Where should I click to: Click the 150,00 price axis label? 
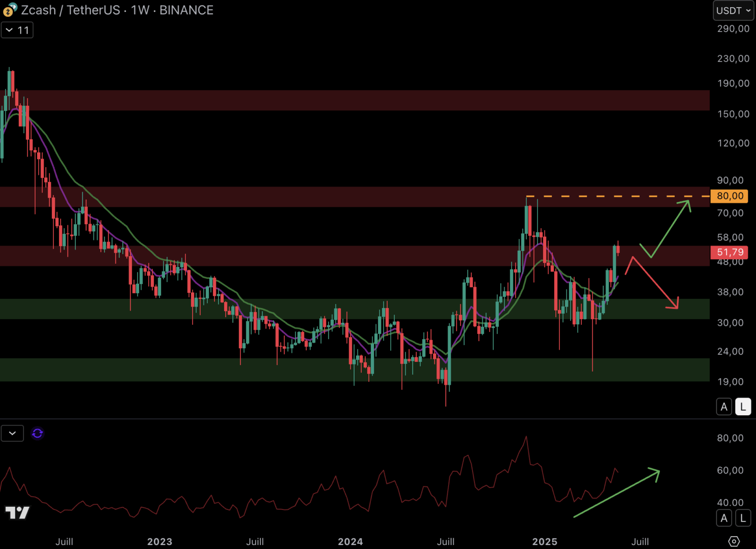tap(733, 114)
